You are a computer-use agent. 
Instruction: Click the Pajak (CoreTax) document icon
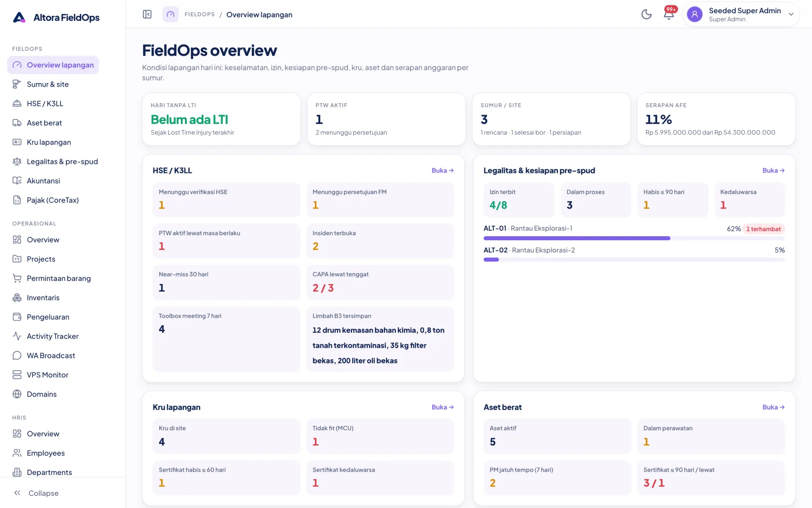point(17,200)
